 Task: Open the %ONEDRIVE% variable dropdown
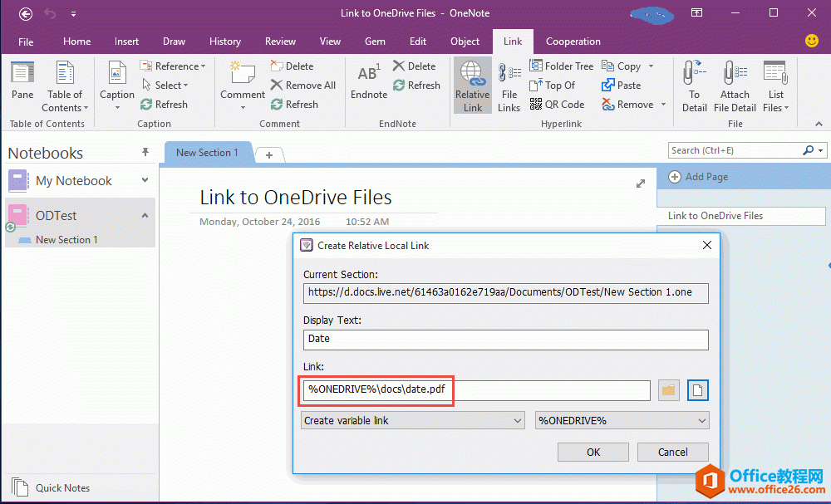tap(622, 420)
